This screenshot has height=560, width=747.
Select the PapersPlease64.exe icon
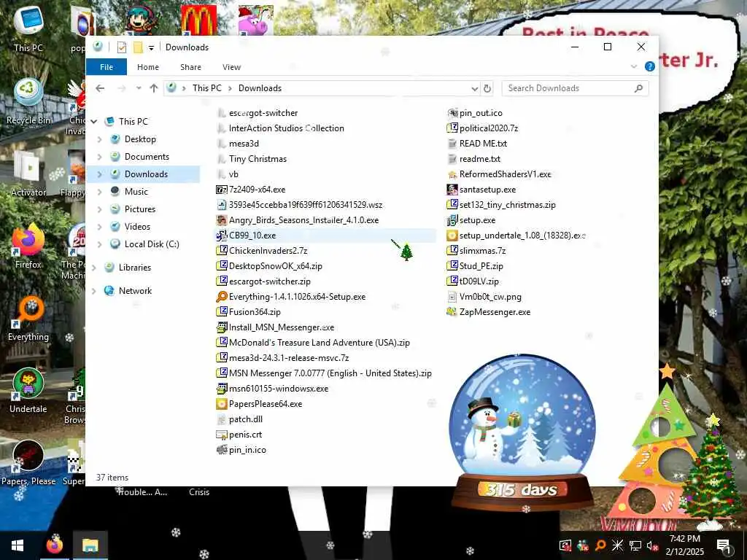point(222,404)
